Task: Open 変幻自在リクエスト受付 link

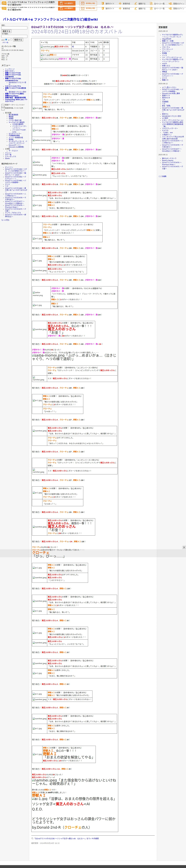Action: [17, 92]
